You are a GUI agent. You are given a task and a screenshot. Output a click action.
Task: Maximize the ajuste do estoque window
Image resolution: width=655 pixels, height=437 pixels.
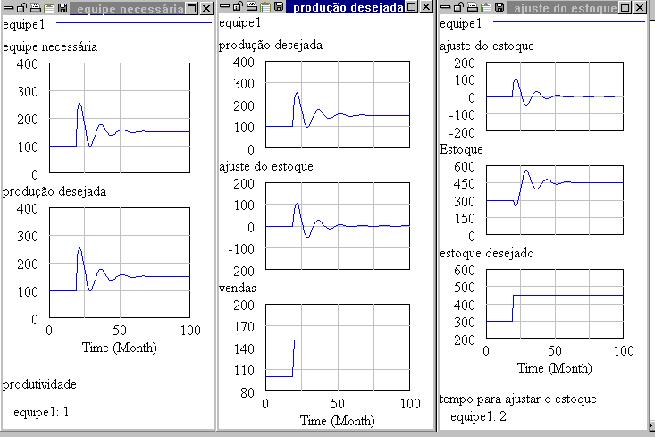pos(626,8)
